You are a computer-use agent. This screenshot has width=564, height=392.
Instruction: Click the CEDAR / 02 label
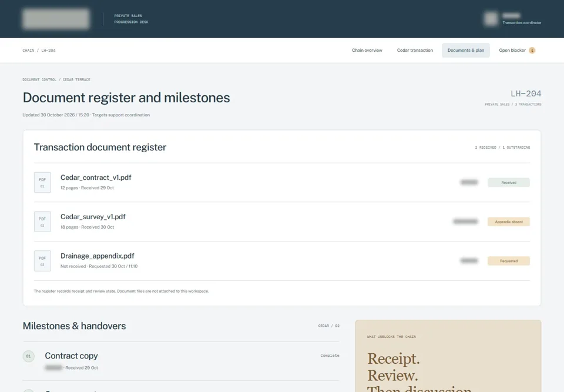[329, 326]
